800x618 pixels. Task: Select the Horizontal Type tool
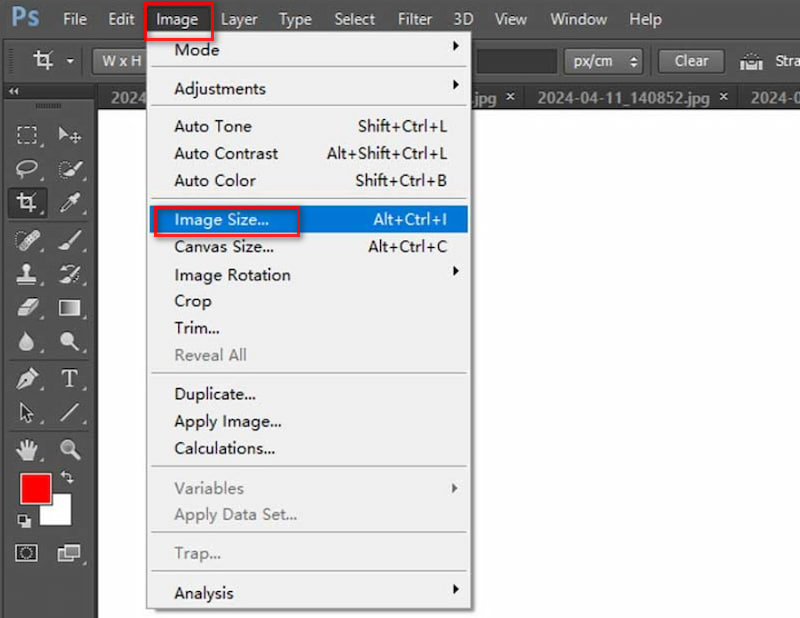(69, 379)
